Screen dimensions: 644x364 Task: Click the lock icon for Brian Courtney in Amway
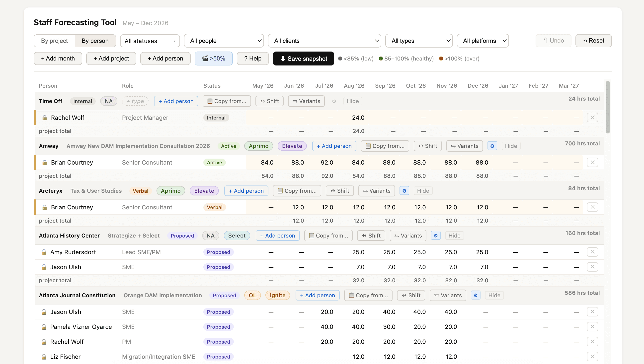click(45, 163)
